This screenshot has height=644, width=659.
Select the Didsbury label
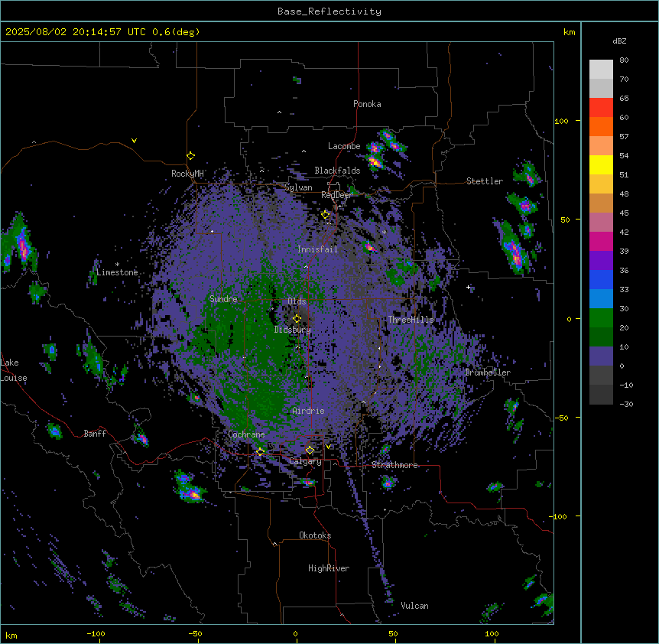293,330
